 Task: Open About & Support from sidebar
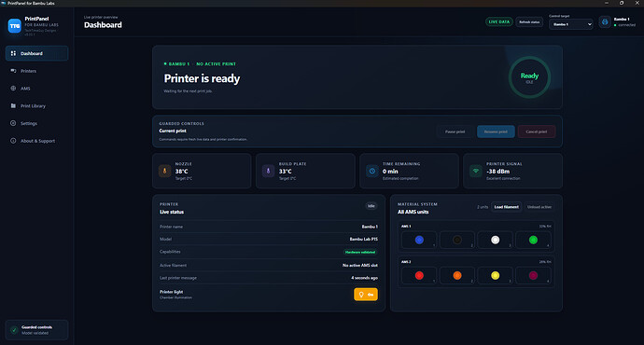point(36,141)
